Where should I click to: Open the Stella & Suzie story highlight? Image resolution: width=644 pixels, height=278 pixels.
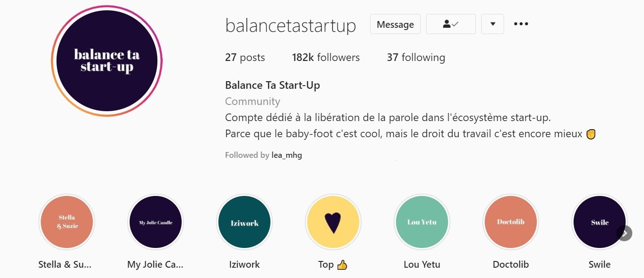tap(66, 222)
